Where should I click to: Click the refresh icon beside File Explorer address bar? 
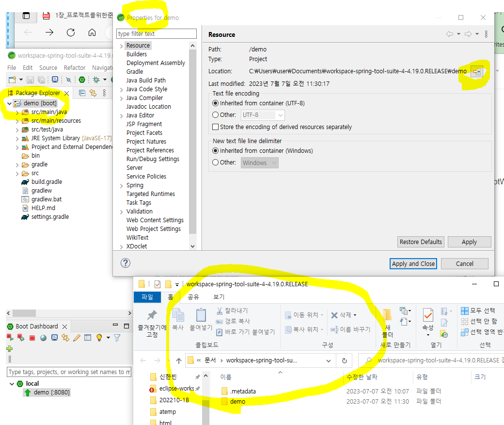344,360
